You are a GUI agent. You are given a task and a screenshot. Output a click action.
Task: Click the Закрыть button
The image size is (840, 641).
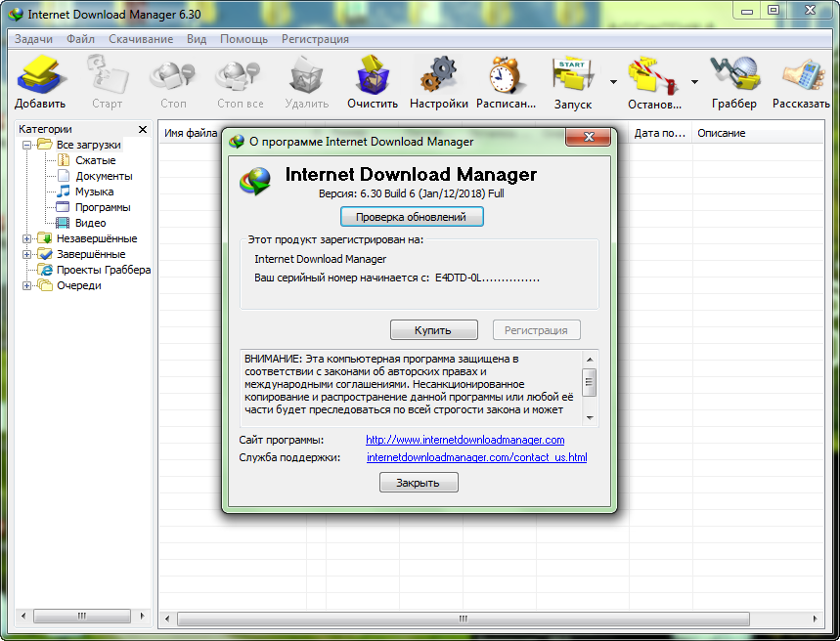pos(419,483)
